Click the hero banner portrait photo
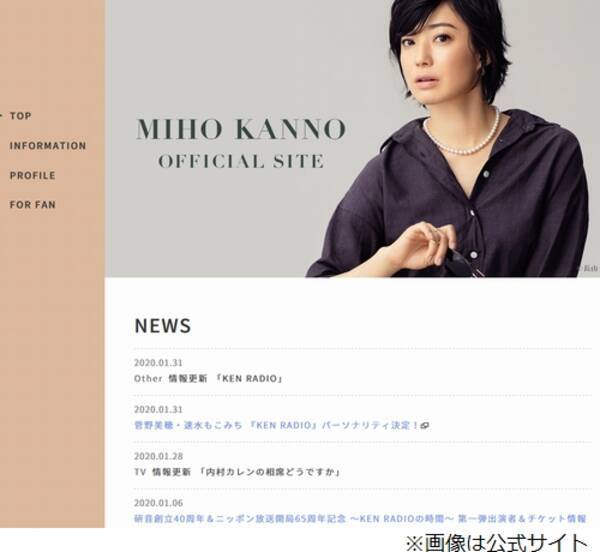This screenshot has width=600, height=552. click(450, 138)
